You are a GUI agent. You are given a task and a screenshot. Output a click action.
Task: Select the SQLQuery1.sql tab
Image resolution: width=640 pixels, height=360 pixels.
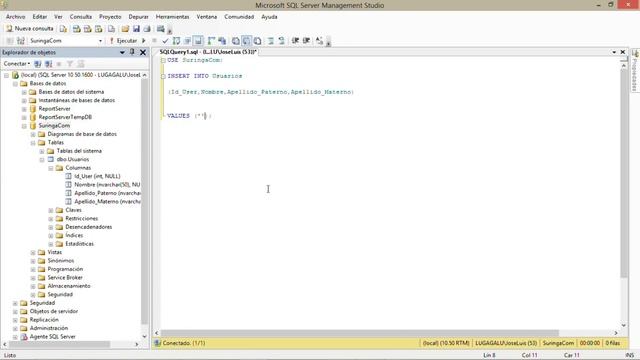pyautogui.click(x=208, y=52)
